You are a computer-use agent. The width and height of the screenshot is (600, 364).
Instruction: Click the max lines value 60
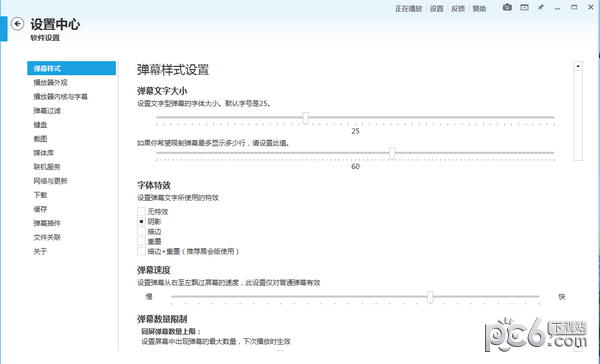point(355,166)
